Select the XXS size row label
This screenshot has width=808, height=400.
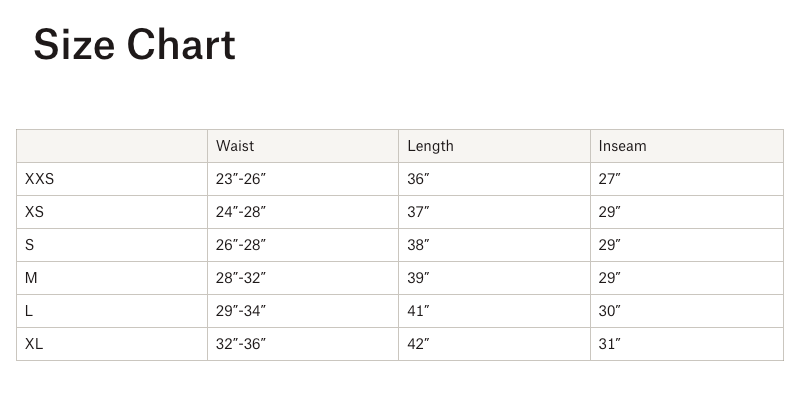click(x=40, y=179)
